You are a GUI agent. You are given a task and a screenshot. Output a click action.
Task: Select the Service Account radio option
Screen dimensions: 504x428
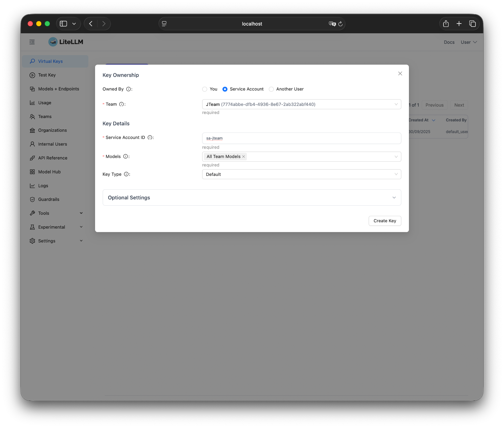point(225,89)
